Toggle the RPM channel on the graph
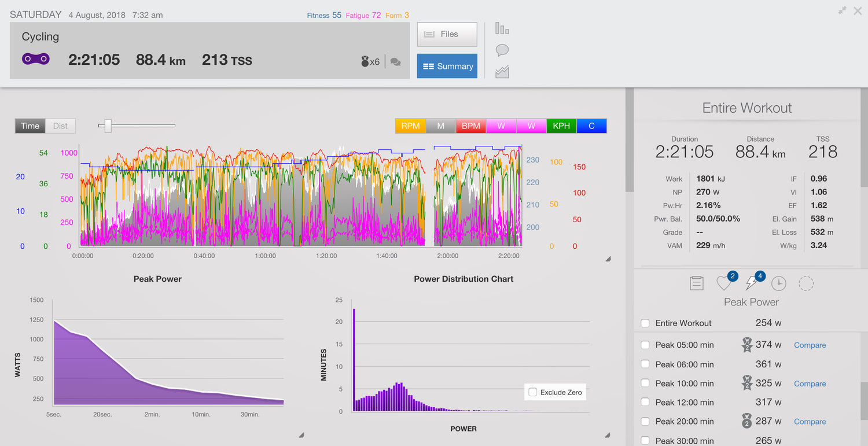The height and width of the screenshot is (446, 868). pos(410,126)
